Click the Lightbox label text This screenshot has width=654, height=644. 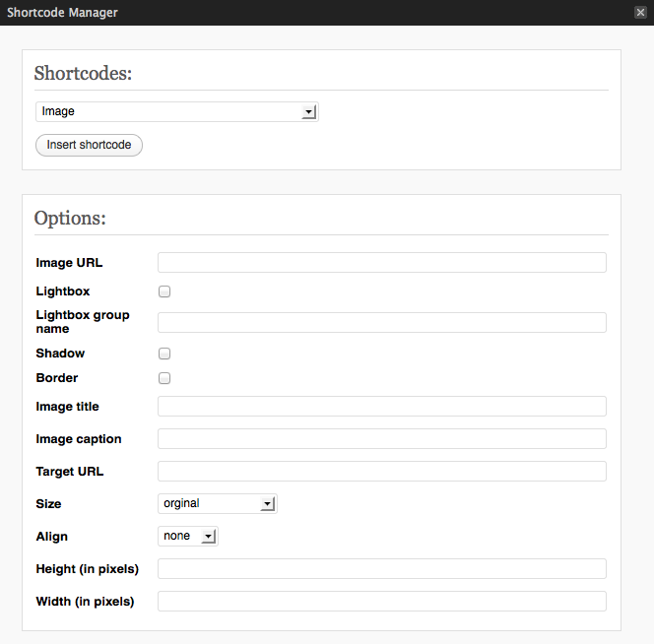(x=63, y=291)
